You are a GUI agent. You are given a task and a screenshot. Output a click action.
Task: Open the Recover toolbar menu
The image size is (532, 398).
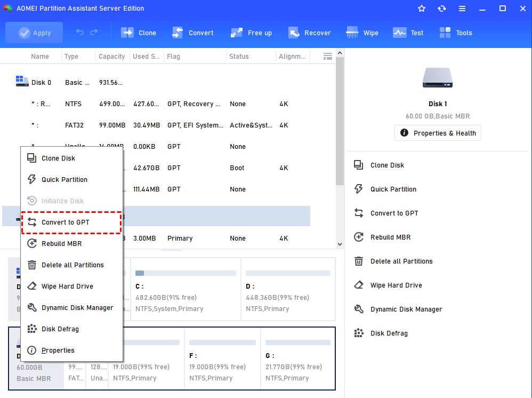(x=309, y=33)
